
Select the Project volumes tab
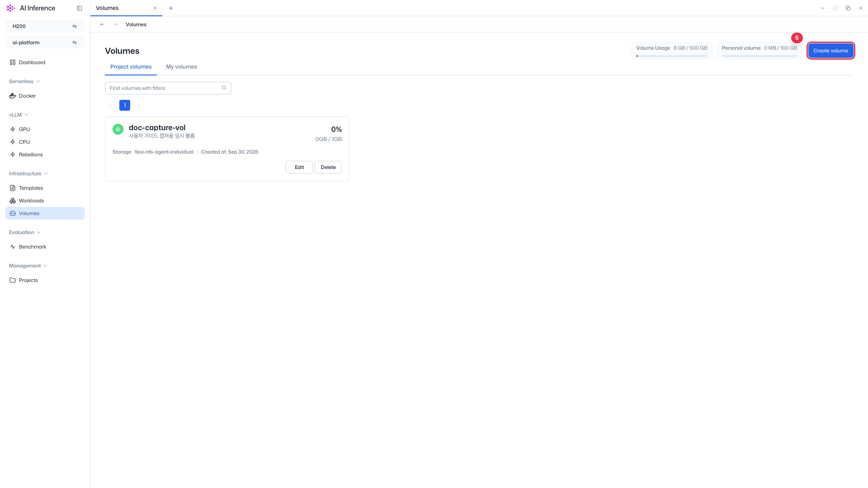click(131, 67)
